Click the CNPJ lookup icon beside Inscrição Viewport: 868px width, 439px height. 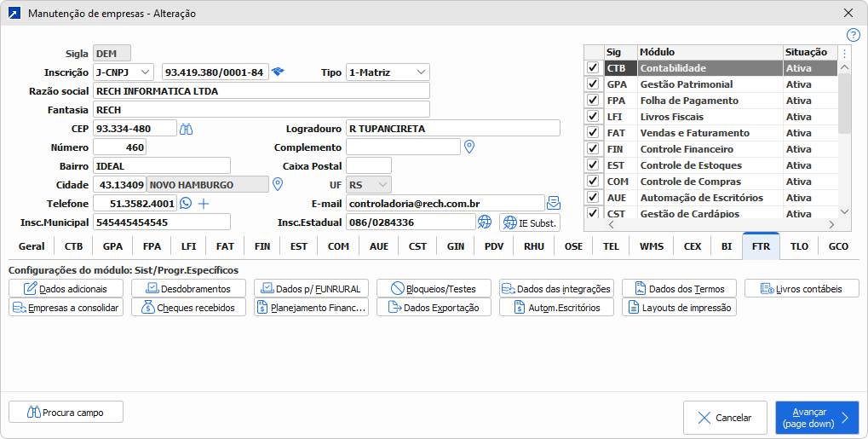point(278,72)
